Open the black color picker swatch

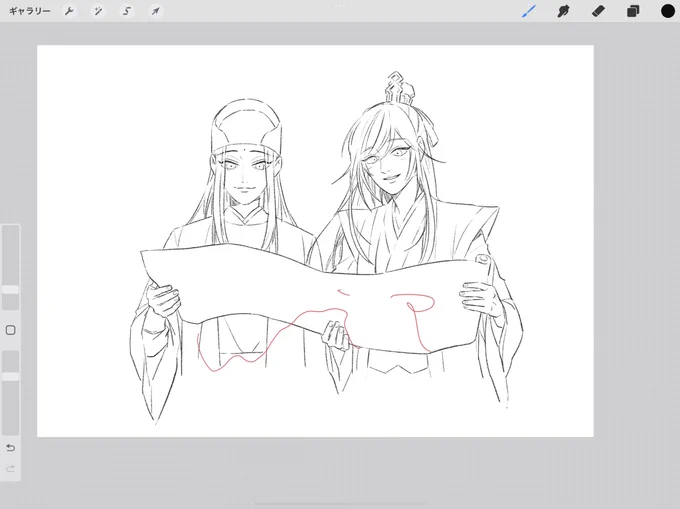click(x=668, y=11)
